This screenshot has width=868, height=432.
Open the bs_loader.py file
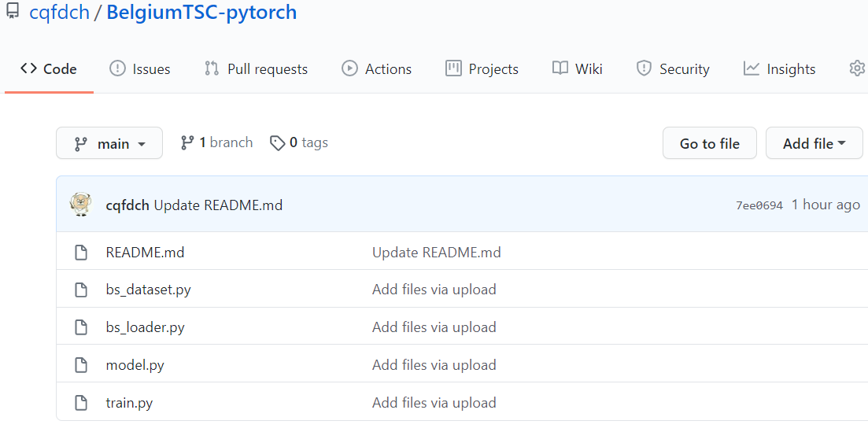(145, 327)
